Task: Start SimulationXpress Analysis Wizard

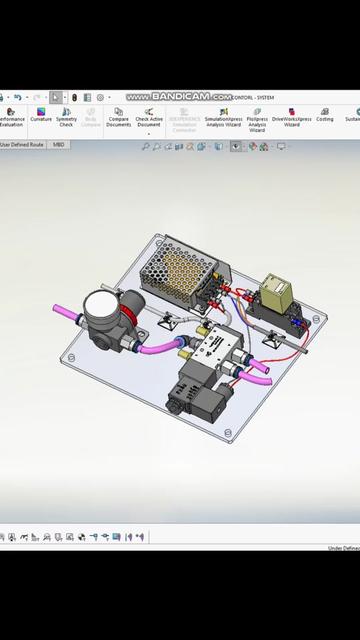Action: (x=224, y=118)
